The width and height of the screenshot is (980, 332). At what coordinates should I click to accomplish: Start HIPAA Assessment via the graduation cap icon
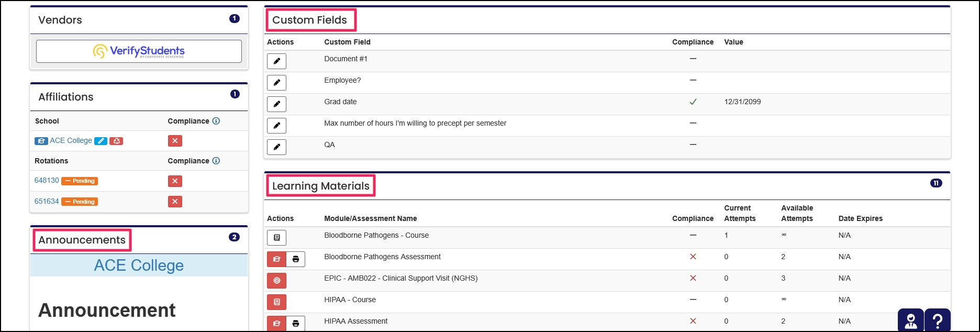point(276,323)
